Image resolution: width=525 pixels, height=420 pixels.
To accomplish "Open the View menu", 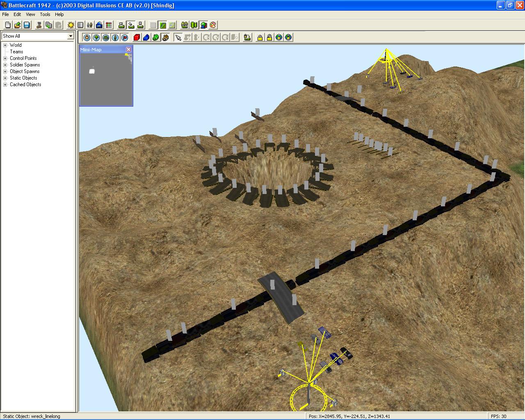I will click(30, 14).
